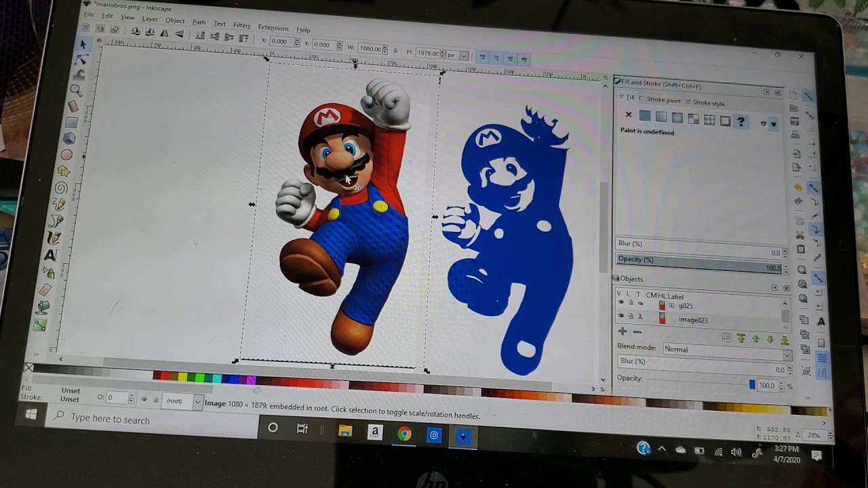
Task: Click the Windows Start button
Action: pos(31,415)
